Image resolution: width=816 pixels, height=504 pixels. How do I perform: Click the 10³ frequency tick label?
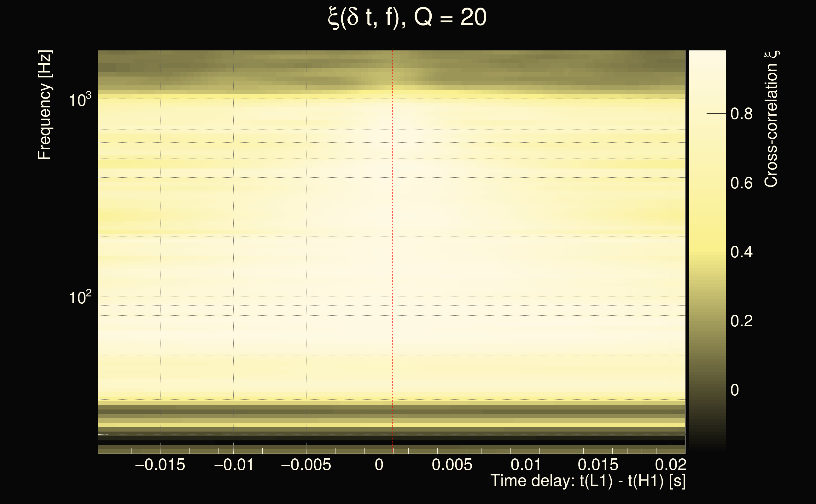(x=80, y=100)
